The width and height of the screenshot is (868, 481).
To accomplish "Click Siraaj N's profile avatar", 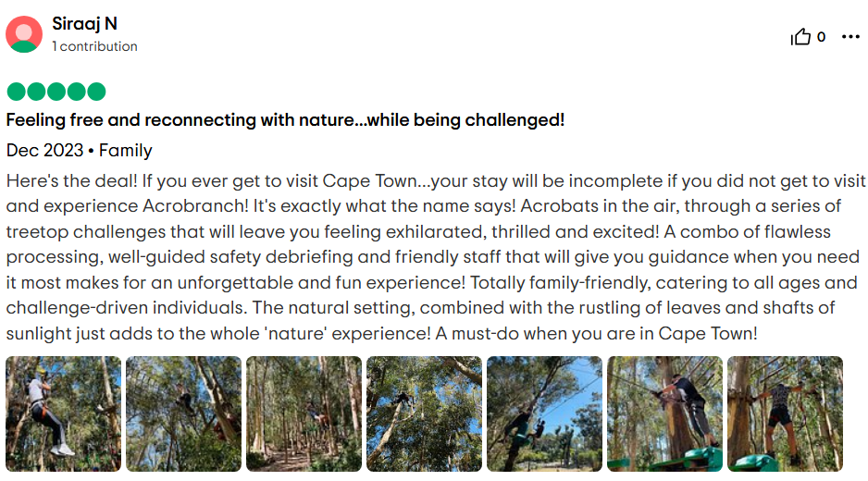I will (x=24, y=34).
